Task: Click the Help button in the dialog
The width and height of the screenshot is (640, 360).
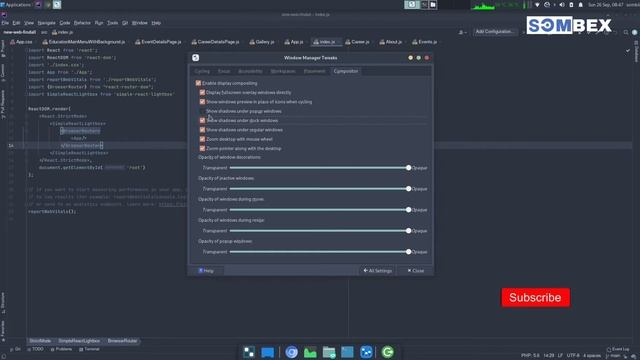Action: (206, 271)
